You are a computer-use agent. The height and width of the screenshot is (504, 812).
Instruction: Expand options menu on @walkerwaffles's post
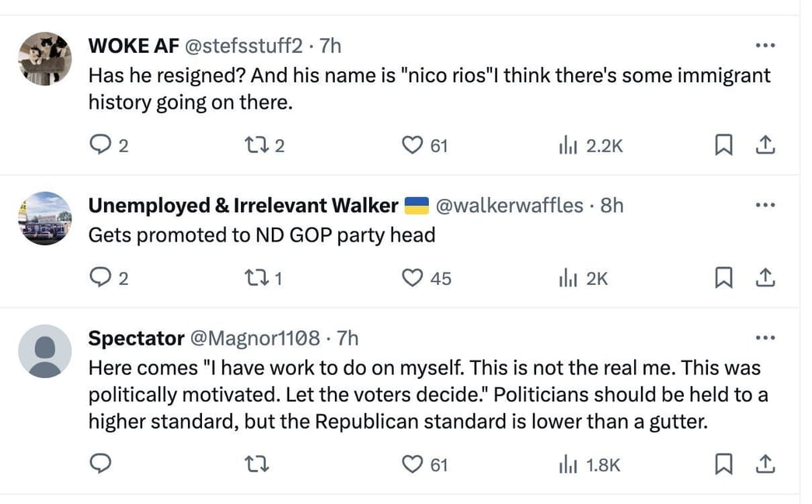coord(765,204)
